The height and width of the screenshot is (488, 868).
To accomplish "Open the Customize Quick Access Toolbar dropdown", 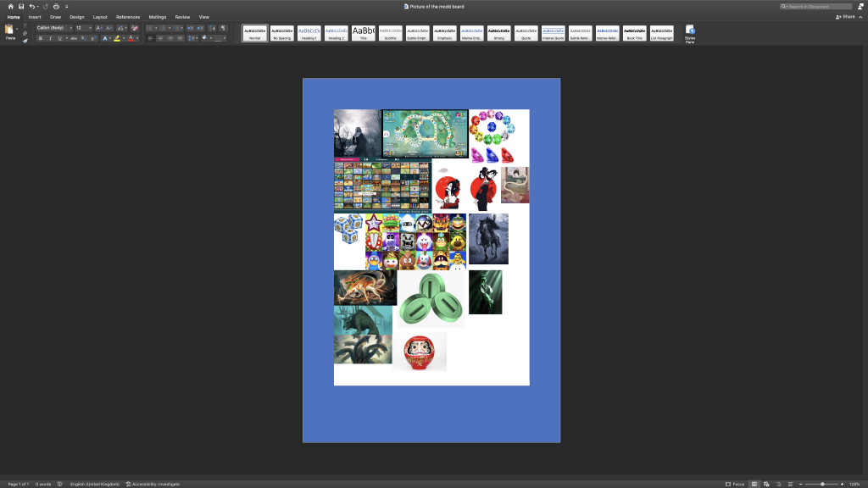I will [x=66, y=7].
